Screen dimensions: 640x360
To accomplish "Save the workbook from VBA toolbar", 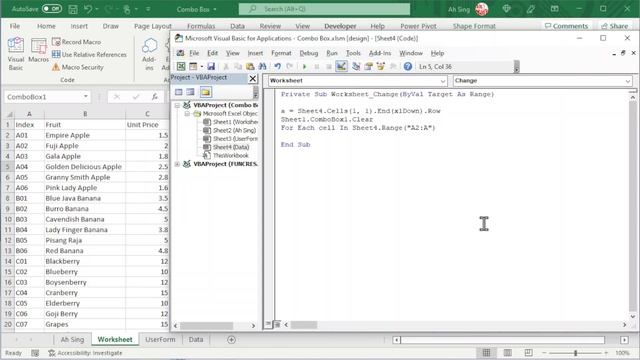I will (x=211, y=66).
